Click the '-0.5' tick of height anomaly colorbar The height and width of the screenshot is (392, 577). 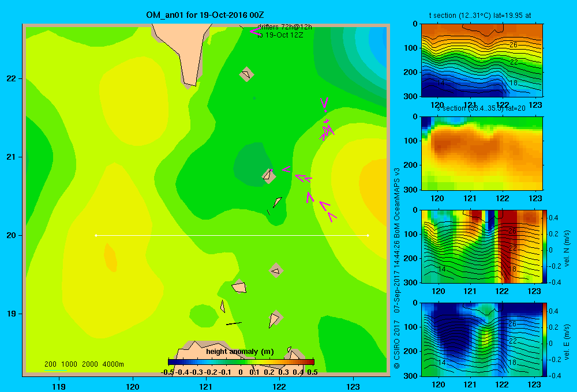167,372
